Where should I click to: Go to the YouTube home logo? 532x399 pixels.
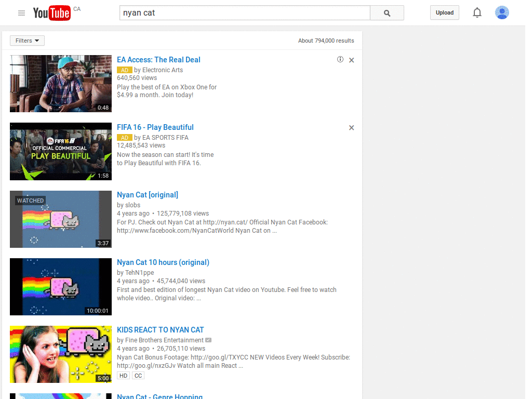51,13
